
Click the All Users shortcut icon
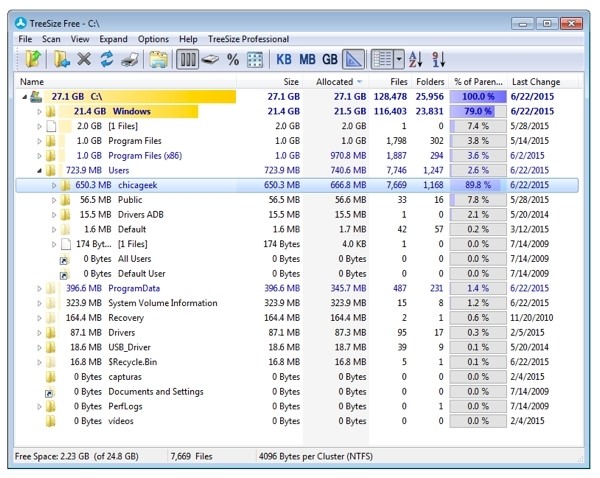tap(64, 260)
